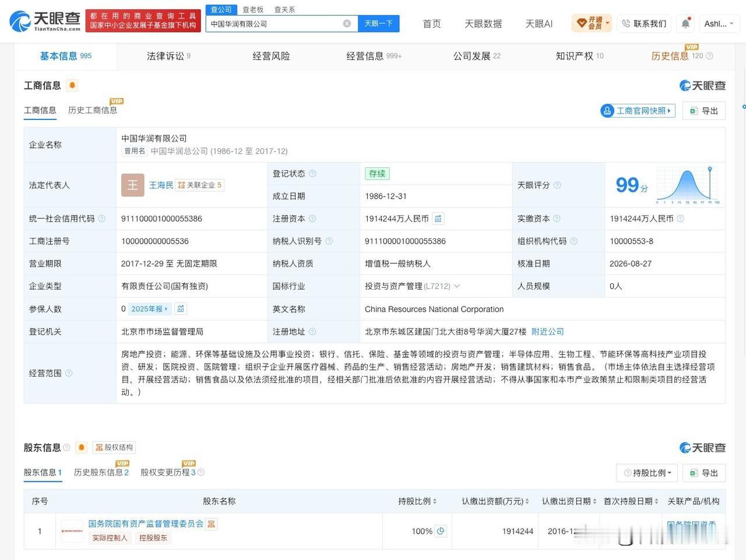Click the 附近公司 link
The height and width of the screenshot is (560, 746).
(547, 332)
